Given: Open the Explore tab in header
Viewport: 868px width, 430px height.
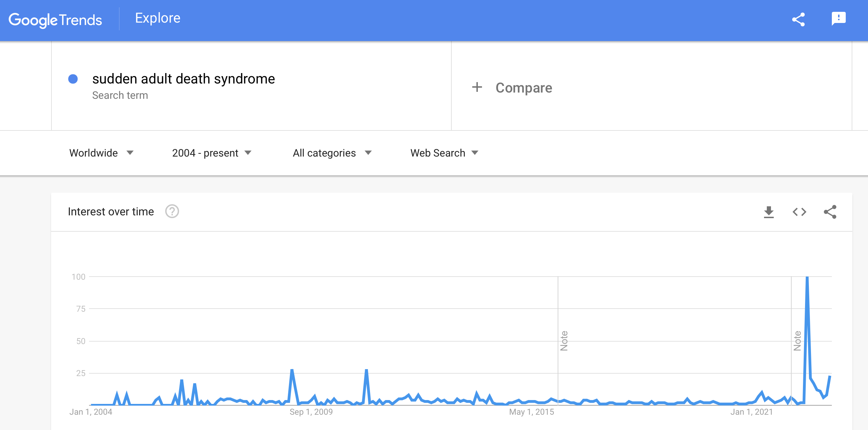Looking at the screenshot, I should (158, 18).
